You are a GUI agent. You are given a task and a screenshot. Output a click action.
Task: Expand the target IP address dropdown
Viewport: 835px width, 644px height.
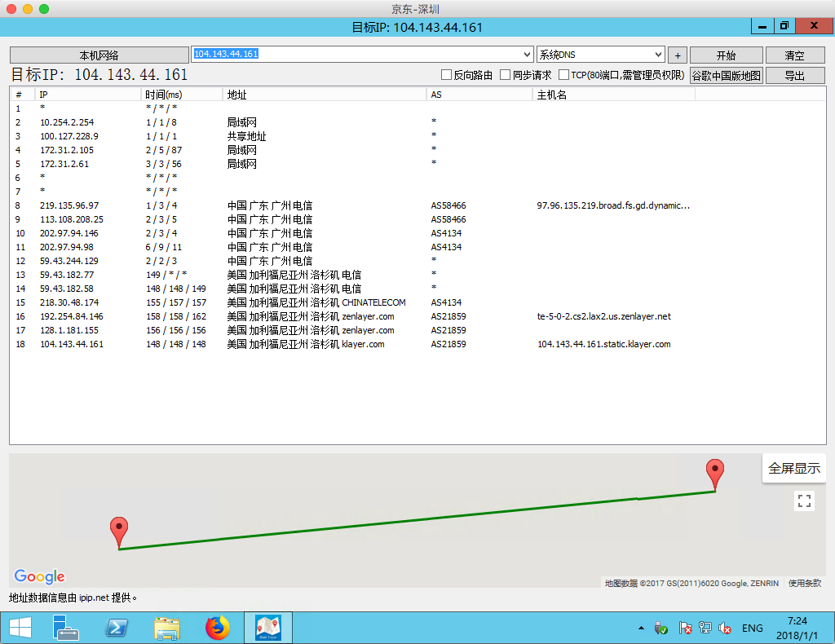[x=527, y=55]
